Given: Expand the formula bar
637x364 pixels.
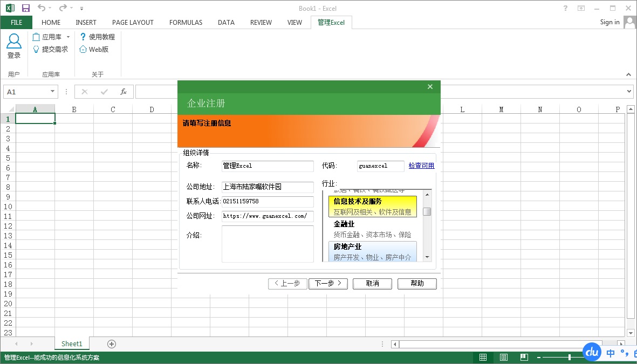Looking at the screenshot, I should point(629,92).
